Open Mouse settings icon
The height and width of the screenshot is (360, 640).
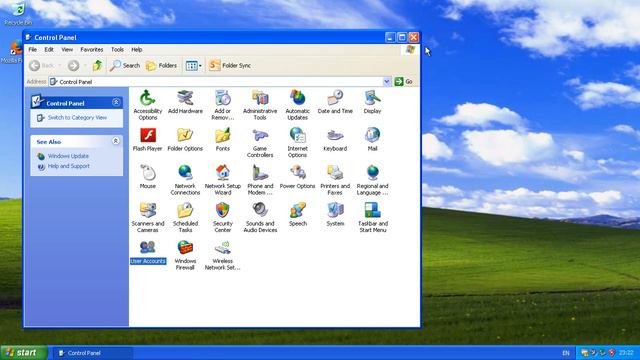coord(147,177)
